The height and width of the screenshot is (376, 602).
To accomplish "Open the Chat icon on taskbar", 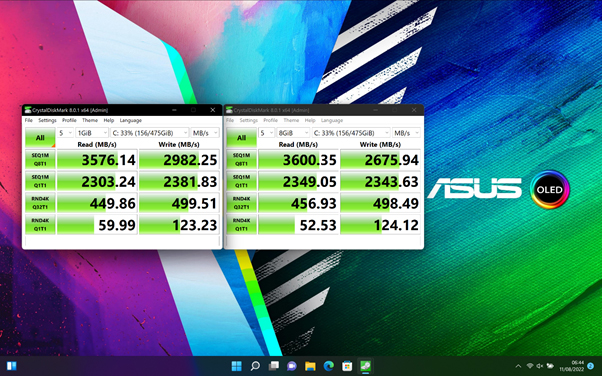I will [x=292, y=366].
